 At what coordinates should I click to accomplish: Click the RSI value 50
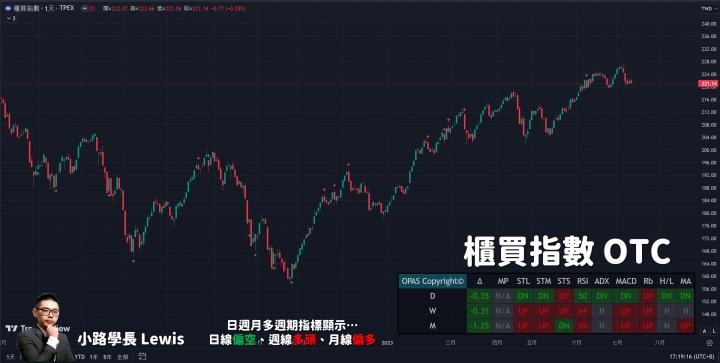coord(583,296)
